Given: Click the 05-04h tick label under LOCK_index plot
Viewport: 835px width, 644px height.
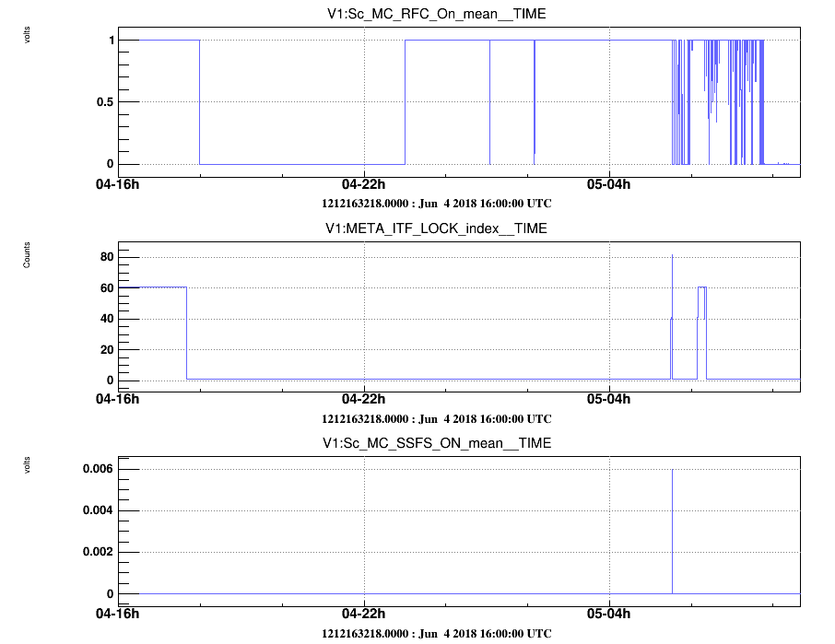Looking at the screenshot, I should (608, 399).
